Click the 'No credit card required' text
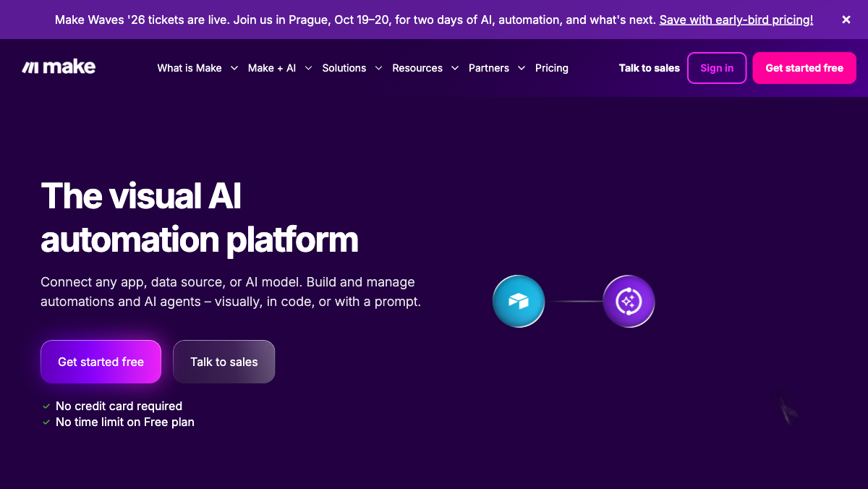This screenshot has height=489, width=868. (x=119, y=407)
